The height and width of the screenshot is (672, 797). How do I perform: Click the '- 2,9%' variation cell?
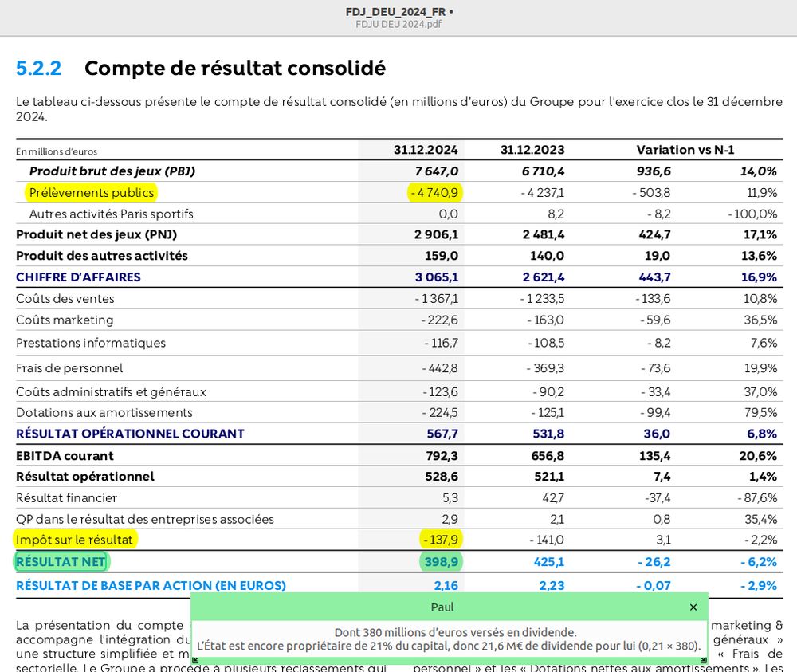pyautogui.click(x=759, y=586)
